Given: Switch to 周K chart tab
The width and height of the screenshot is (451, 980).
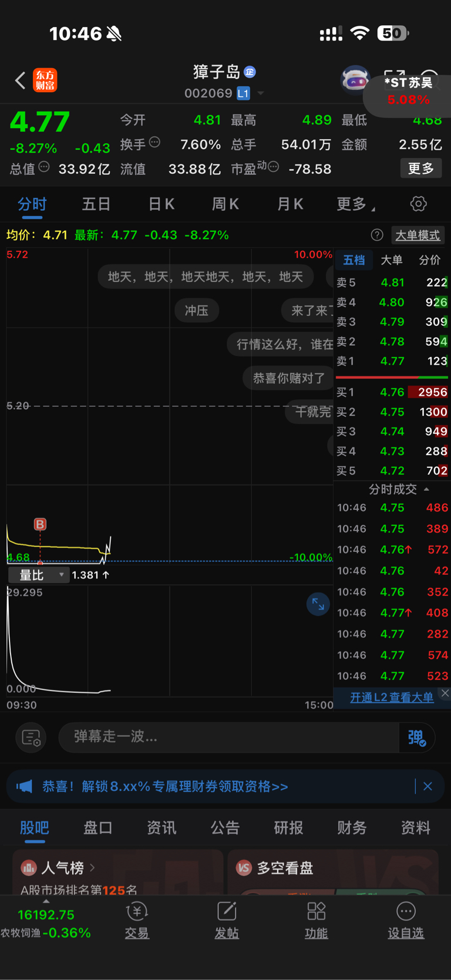Looking at the screenshot, I should tap(225, 204).
